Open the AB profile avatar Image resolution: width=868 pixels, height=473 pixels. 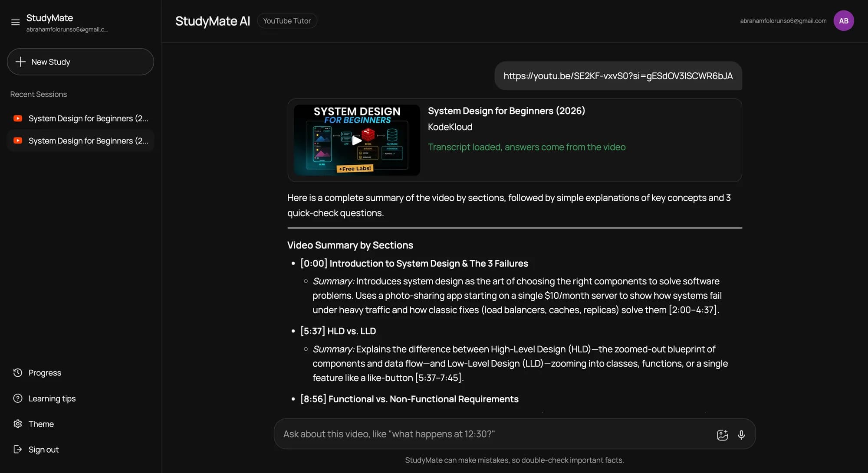tap(843, 21)
